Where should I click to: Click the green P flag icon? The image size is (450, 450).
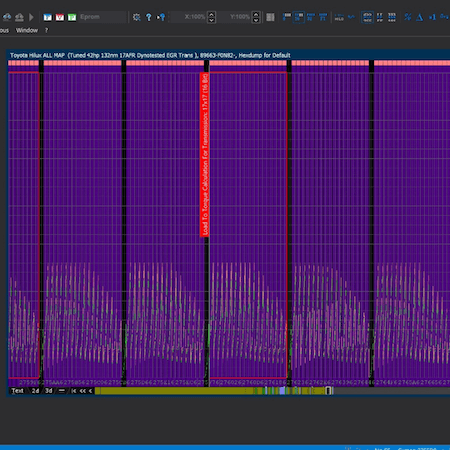click(72, 17)
